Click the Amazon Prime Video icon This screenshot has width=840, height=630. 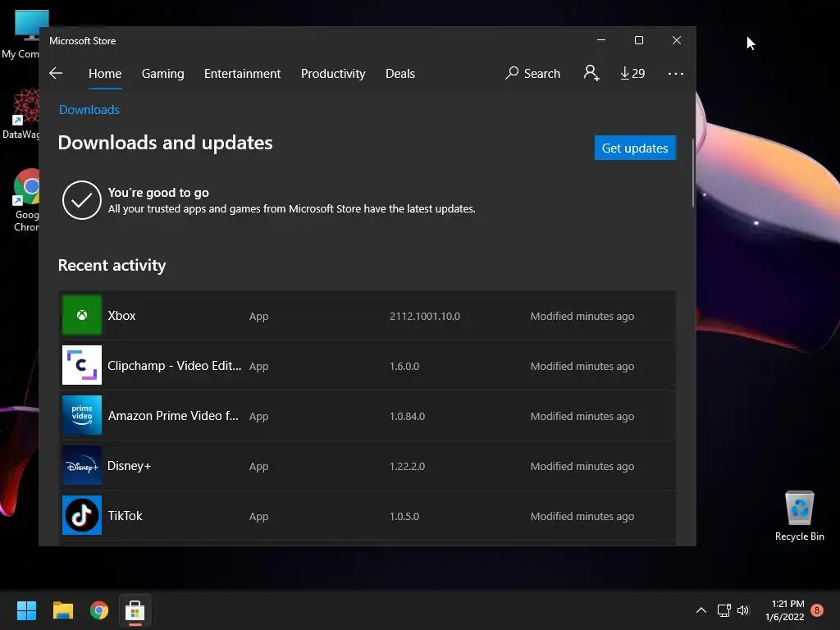(x=82, y=415)
